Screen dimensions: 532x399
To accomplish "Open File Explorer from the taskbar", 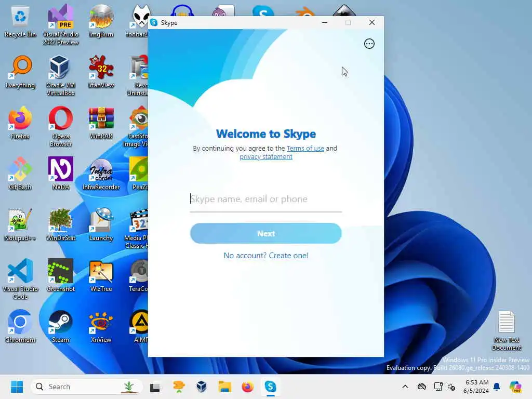I will pyautogui.click(x=224, y=387).
